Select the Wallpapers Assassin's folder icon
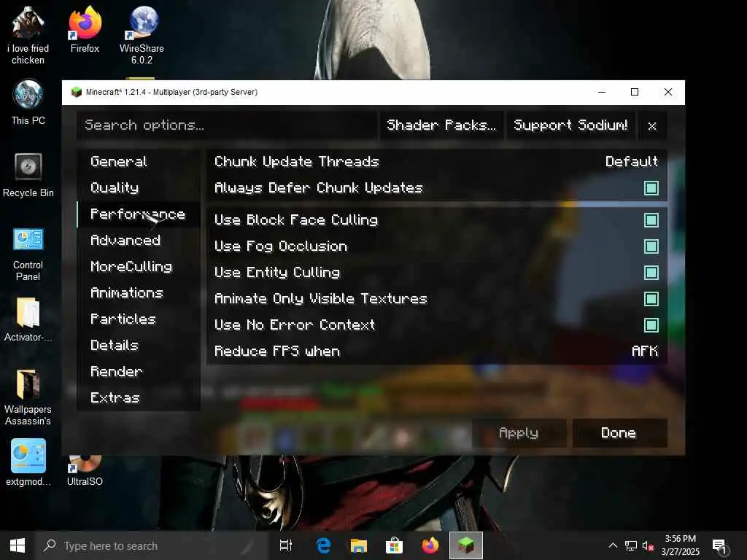747x560 pixels. click(x=28, y=397)
